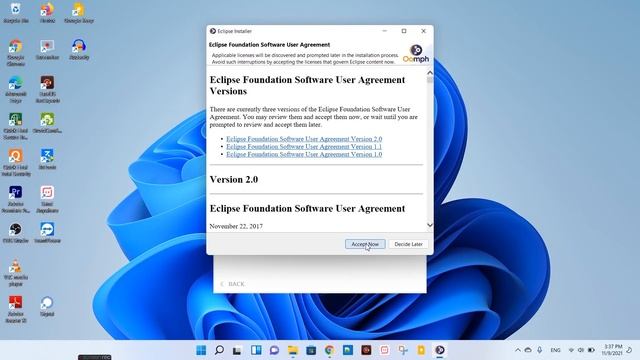Click the speaker volume tray icon
640x360 pixels.
[x=581, y=350]
